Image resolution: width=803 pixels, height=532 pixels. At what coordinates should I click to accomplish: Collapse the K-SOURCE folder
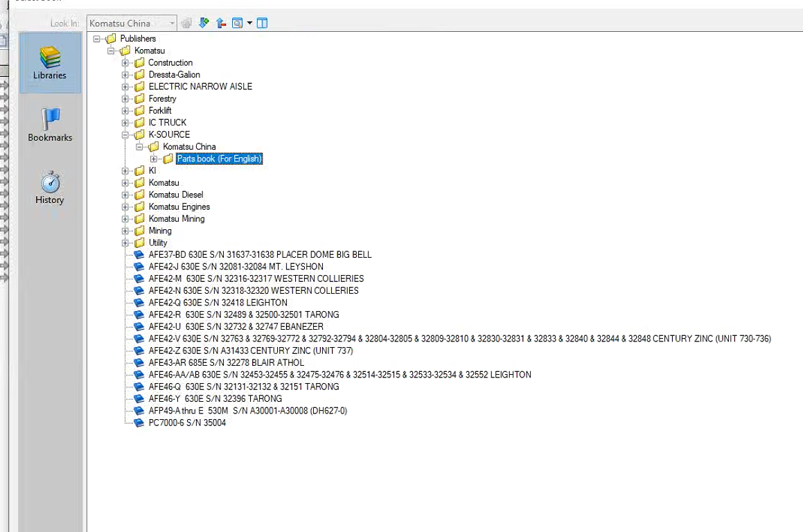click(x=125, y=134)
